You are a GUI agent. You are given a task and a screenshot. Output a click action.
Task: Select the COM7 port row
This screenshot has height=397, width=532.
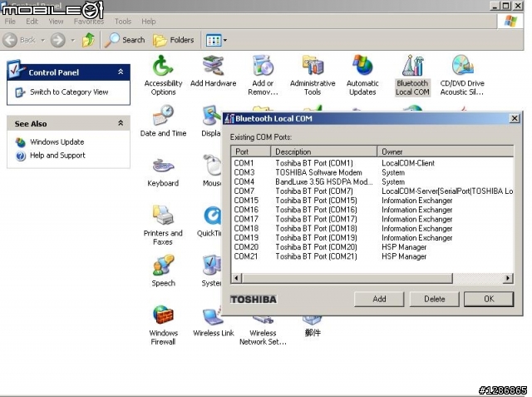pyautogui.click(x=372, y=191)
